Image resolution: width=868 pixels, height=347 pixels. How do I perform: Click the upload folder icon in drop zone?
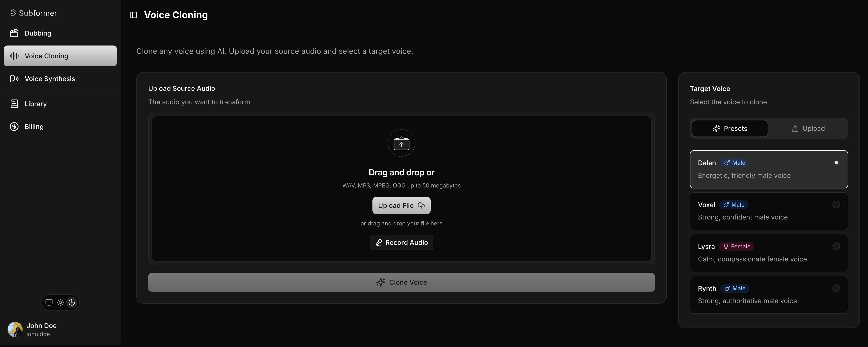401,143
